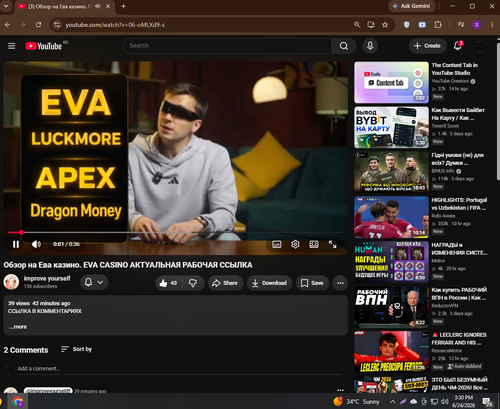This screenshot has width=500, height=409.
Task: Click Ask Gemini in the browser
Action: [411, 6]
